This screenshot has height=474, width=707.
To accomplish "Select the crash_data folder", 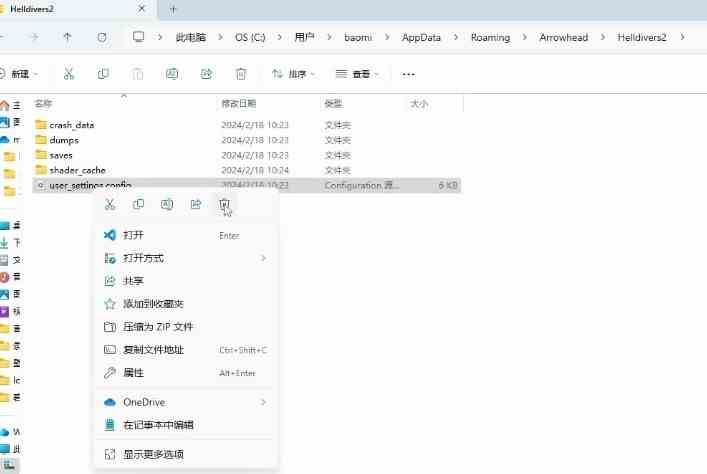I will (x=247, y=124).
